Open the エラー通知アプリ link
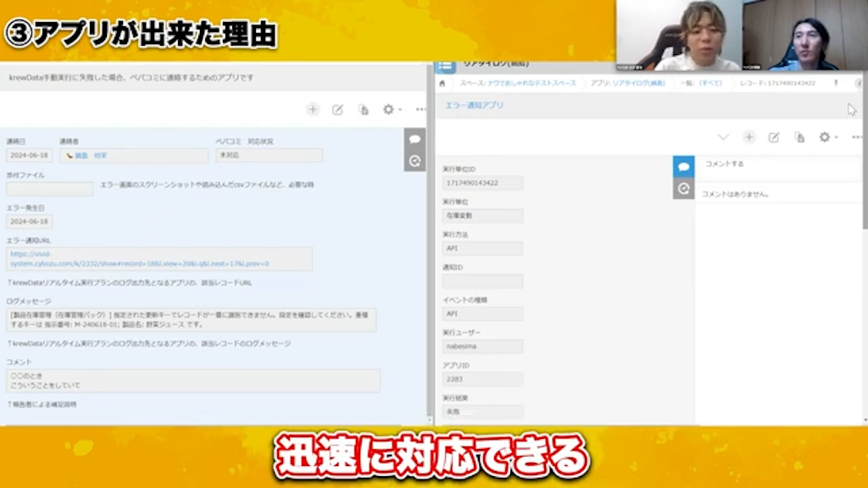Screen dimensions: 868x488 coord(475,105)
